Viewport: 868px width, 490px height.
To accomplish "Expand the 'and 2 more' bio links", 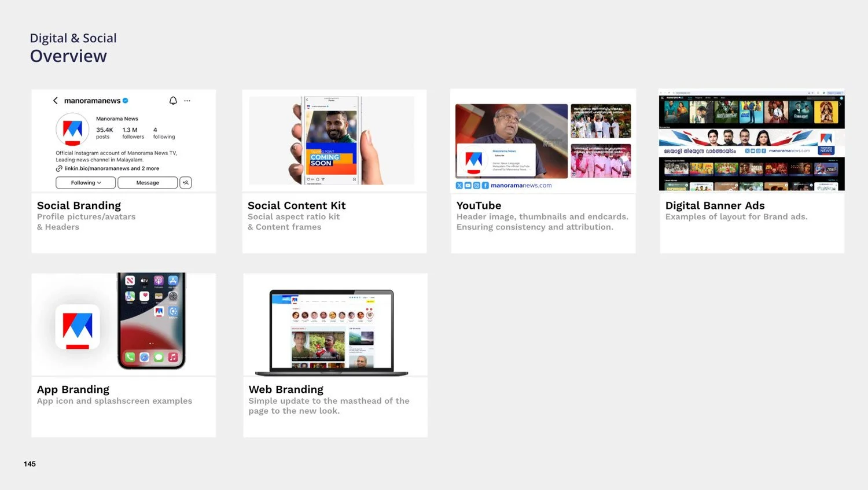I will (x=146, y=168).
